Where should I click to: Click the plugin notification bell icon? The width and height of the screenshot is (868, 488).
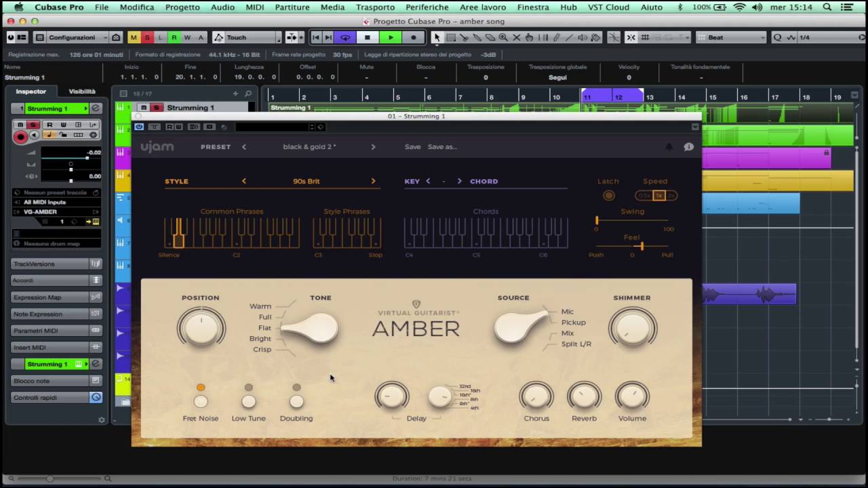click(x=669, y=146)
